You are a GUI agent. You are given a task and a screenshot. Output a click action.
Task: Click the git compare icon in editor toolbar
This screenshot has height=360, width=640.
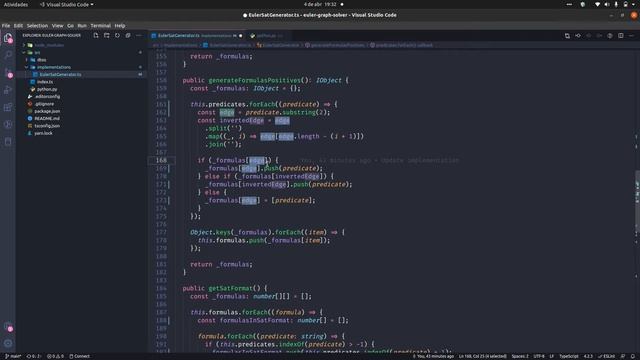pos(578,36)
